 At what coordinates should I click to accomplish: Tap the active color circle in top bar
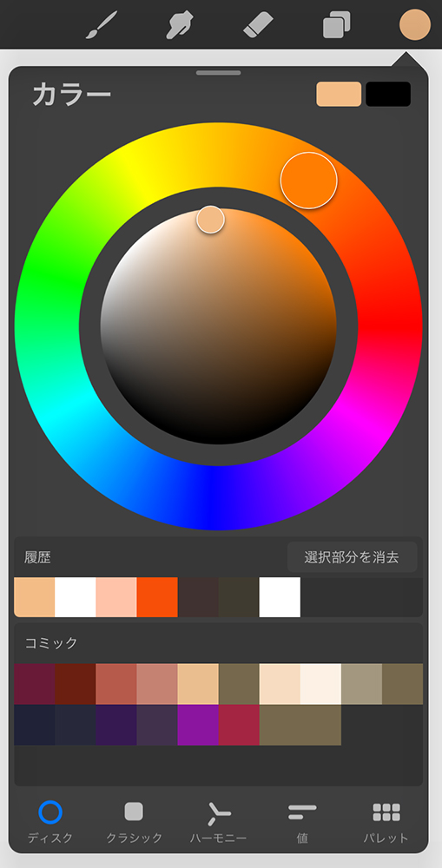[x=415, y=25]
